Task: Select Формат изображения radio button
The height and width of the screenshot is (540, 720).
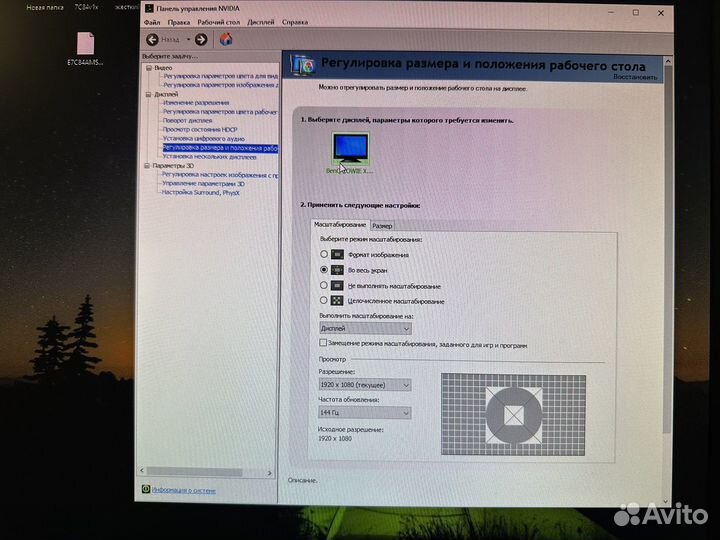Action: click(x=324, y=254)
